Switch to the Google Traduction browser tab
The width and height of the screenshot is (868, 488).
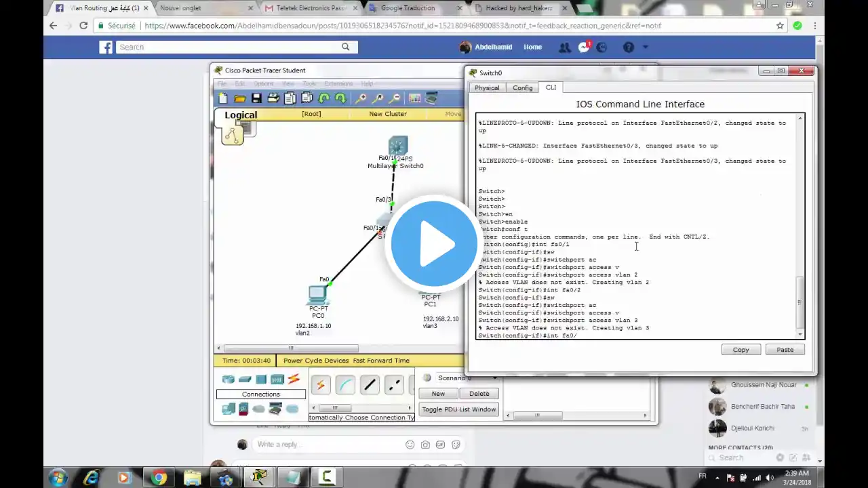415,8
